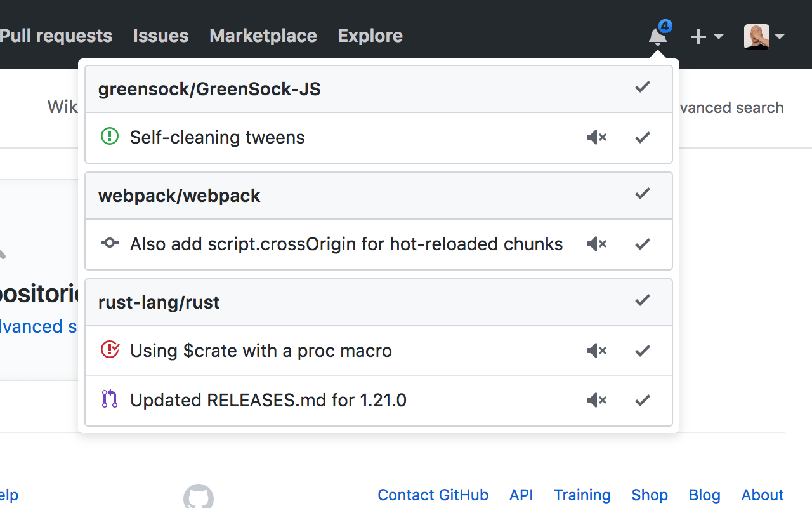
Task: Open the Issues page from the header
Action: click(160, 36)
